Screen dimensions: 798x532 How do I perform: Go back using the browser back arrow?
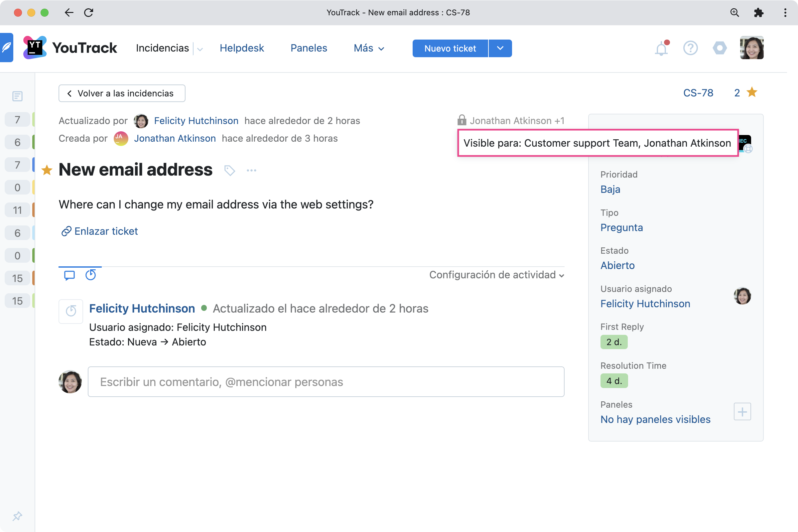pos(69,13)
